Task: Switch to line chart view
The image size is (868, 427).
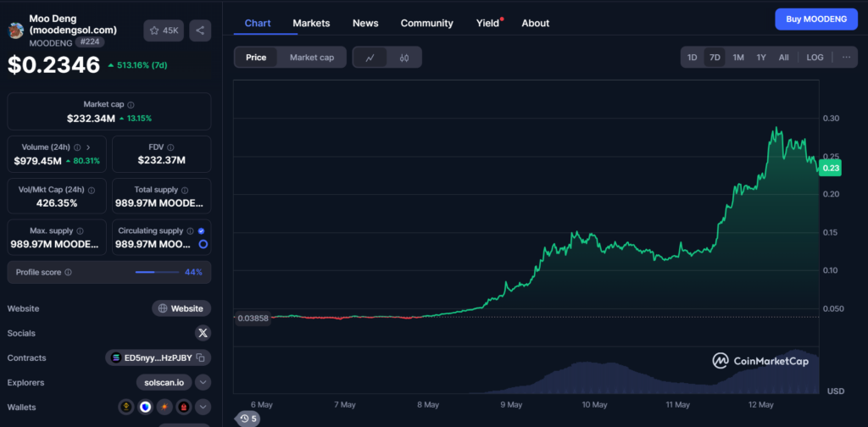Action: click(x=370, y=58)
